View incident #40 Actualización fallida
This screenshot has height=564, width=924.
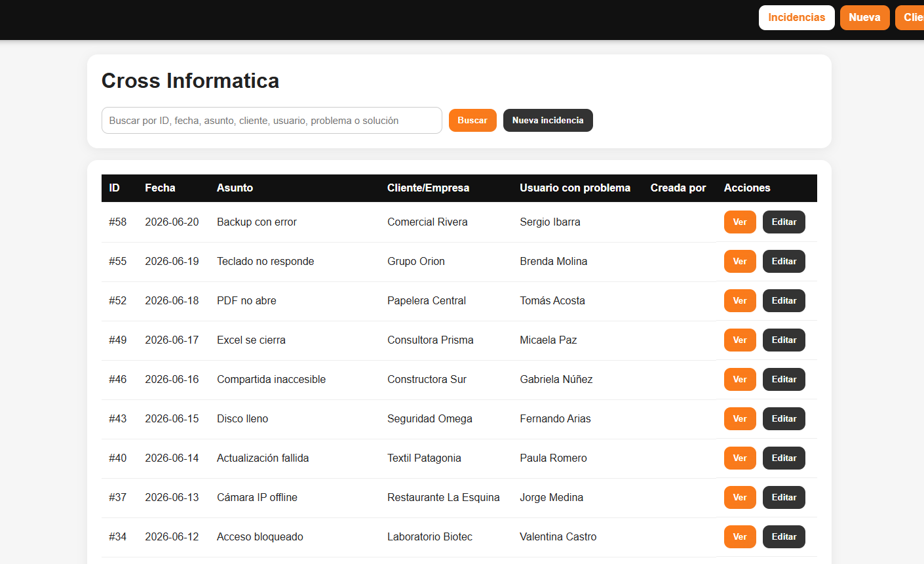[x=740, y=458]
